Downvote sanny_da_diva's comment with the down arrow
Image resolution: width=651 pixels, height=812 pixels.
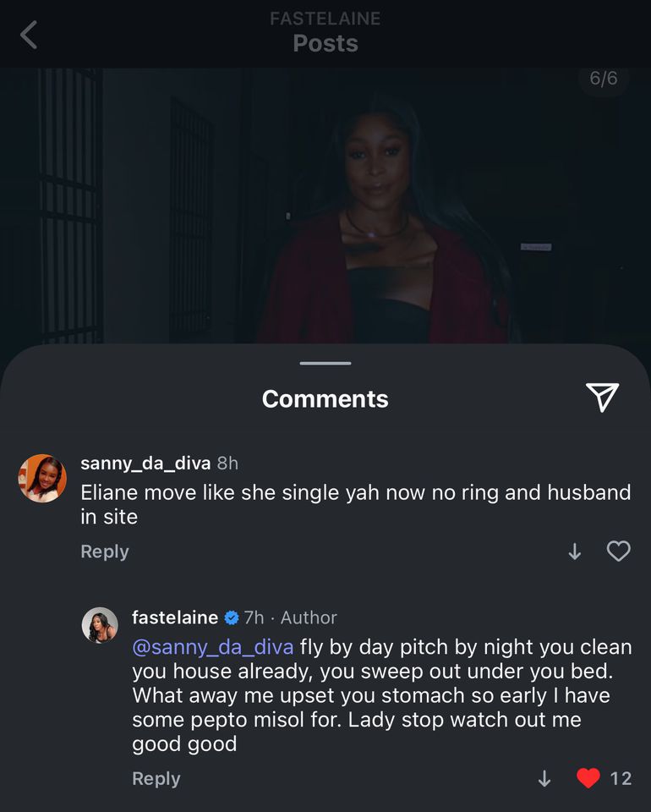tap(575, 551)
